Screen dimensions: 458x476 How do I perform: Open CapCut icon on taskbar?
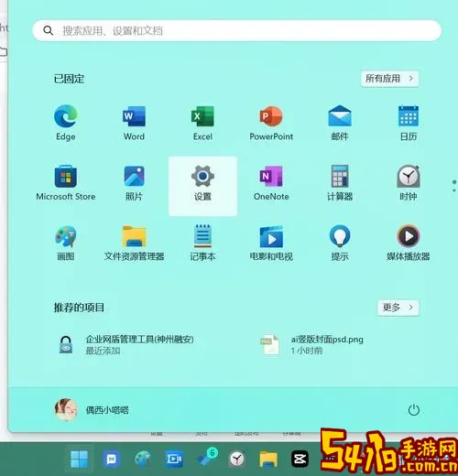(300, 459)
